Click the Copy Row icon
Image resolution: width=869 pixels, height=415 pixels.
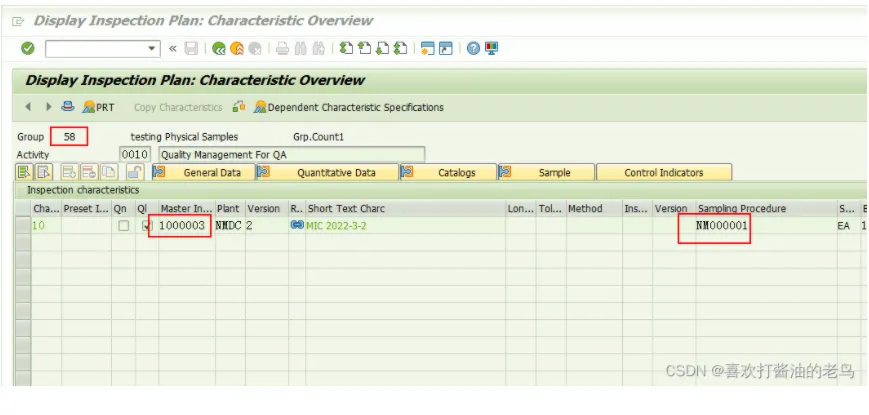tap(108, 172)
